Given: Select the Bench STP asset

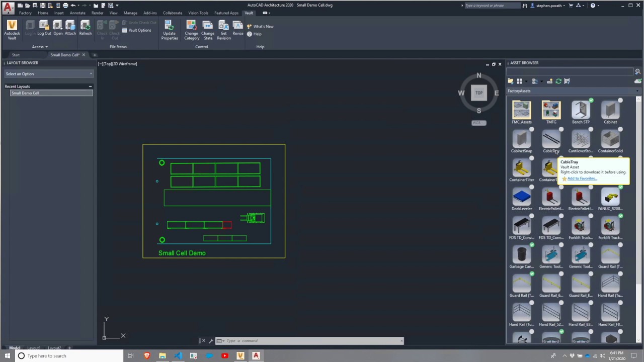Looking at the screenshot, I should [x=581, y=112].
